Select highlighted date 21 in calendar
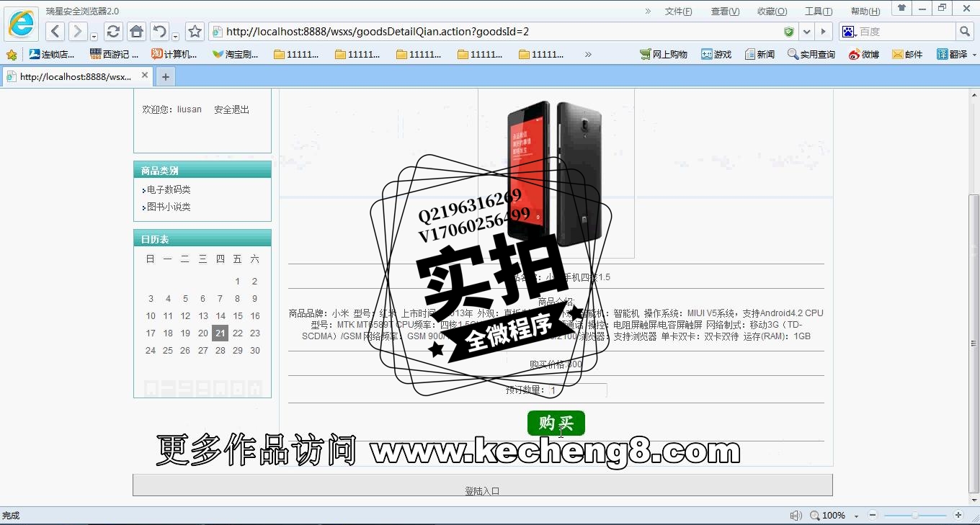 [220, 333]
